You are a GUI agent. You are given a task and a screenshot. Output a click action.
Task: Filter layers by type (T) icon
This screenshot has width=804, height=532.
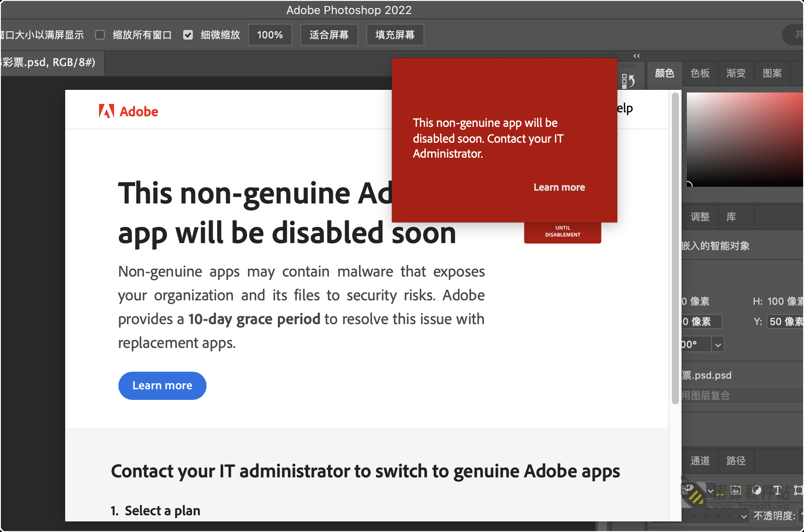pyautogui.click(x=778, y=490)
